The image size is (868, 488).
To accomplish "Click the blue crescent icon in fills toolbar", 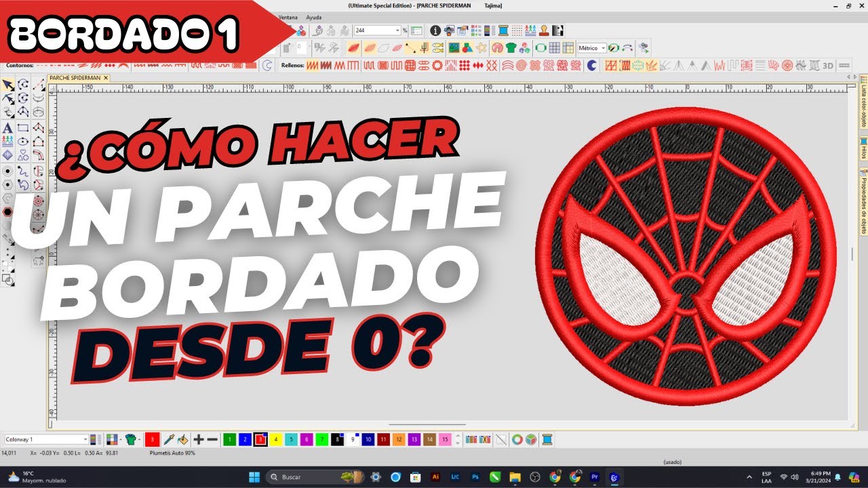I will click(x=592, y=66).
